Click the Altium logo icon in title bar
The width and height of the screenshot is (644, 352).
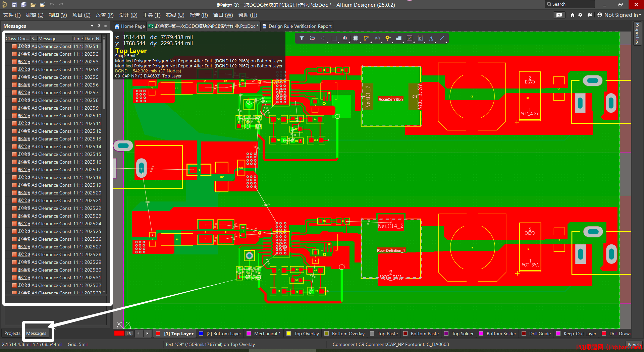click(x=5, y=5)
